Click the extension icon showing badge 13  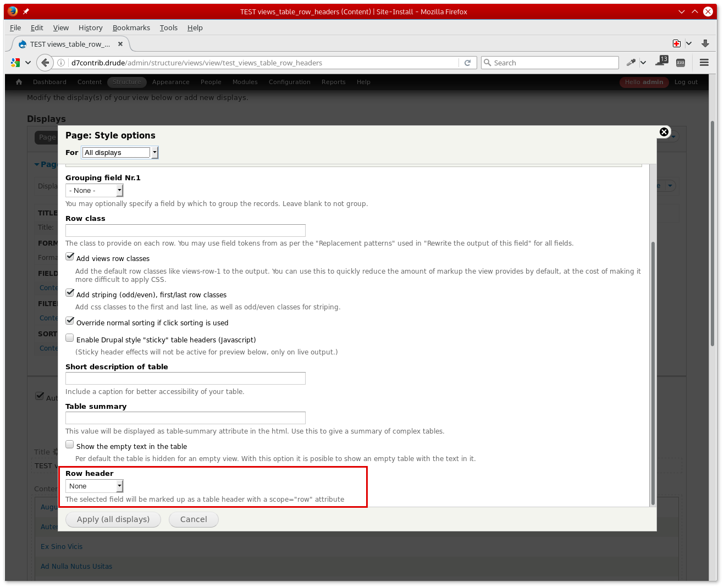coord(661,62)
